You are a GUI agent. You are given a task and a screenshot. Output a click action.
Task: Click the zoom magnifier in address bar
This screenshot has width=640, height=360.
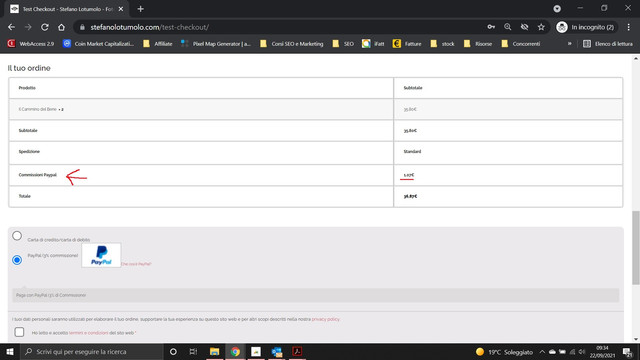click(507, 27)
